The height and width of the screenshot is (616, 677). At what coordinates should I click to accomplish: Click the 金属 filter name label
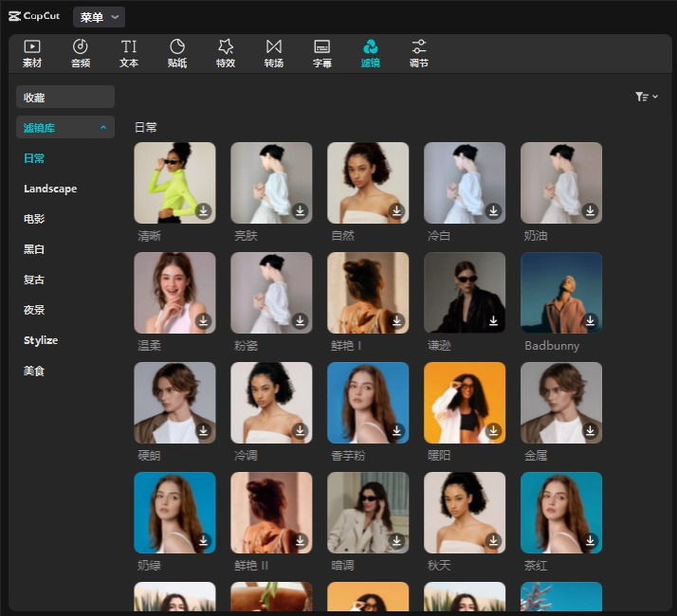tap(536, 456)
